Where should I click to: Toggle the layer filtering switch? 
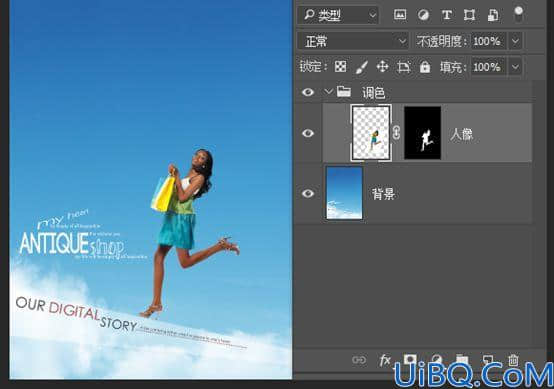point(518,14)
